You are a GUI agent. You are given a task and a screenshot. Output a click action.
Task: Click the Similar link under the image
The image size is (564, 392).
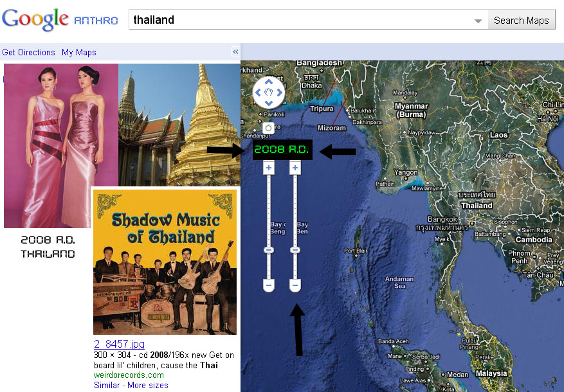(x=106, y=385)
